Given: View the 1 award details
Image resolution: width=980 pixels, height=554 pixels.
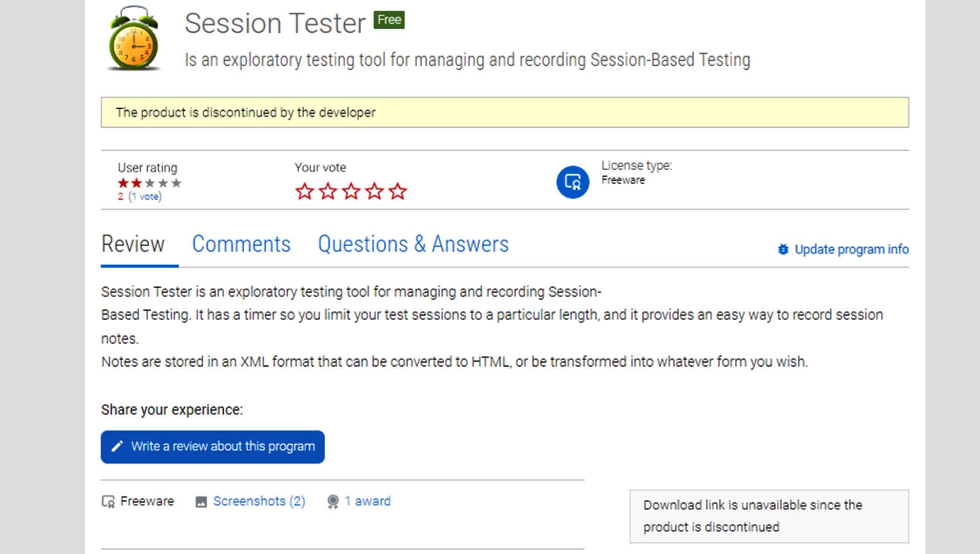Looking at the screenshot, I should (367, 501).
